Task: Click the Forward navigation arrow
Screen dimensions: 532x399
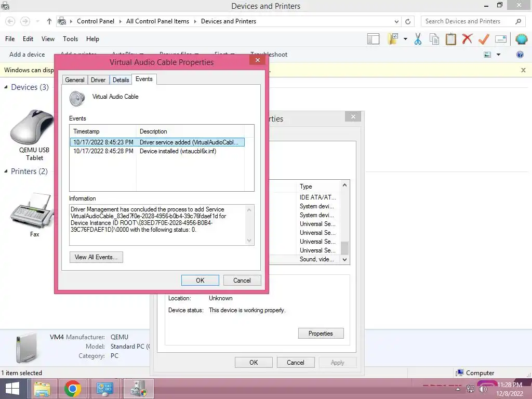Action: tap(25, 21)
